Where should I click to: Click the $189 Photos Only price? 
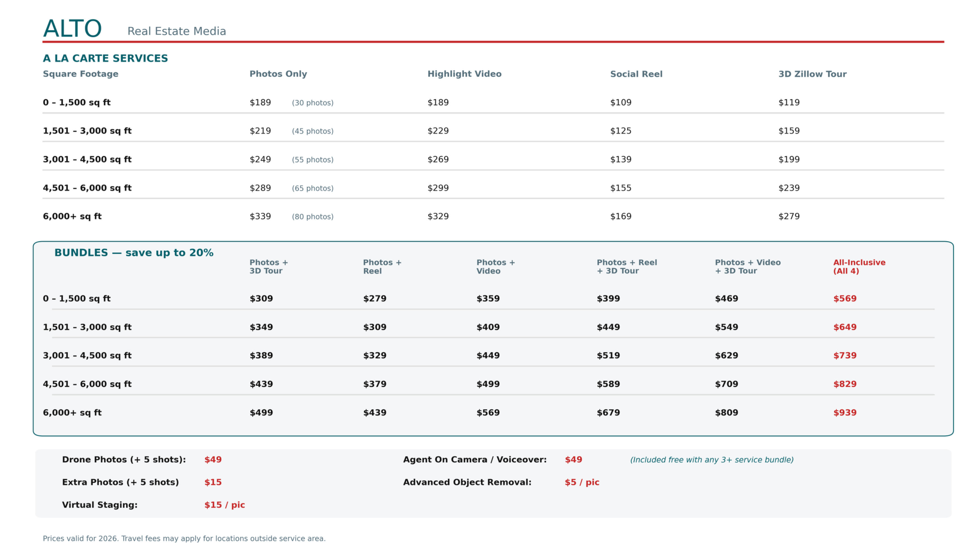[260, 102]
